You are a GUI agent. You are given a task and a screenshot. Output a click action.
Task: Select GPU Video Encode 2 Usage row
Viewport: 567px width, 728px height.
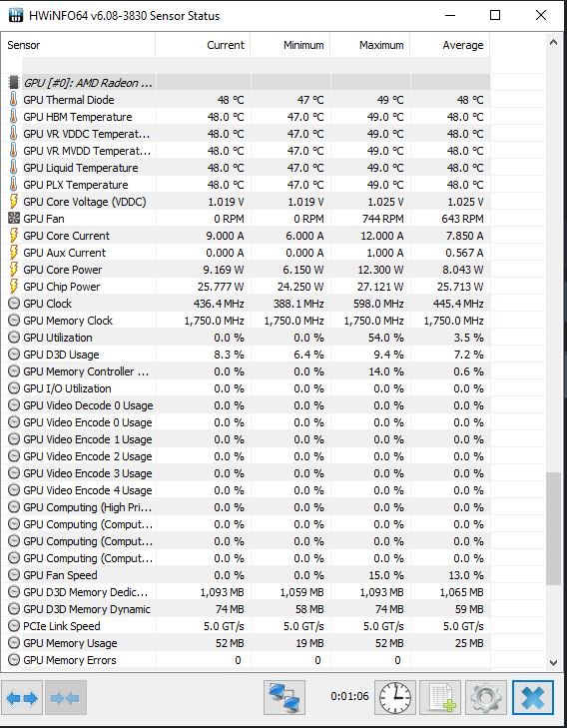(x=246, y=456)
